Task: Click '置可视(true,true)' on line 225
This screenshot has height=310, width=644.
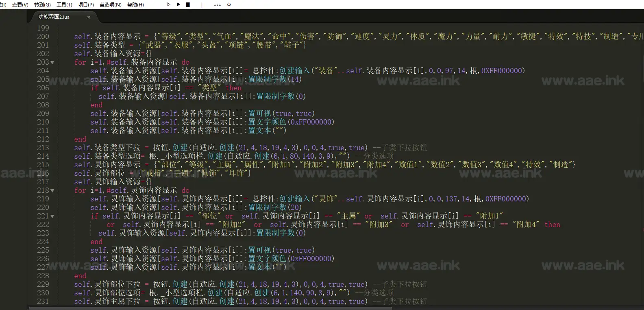Action: point(282,250)
